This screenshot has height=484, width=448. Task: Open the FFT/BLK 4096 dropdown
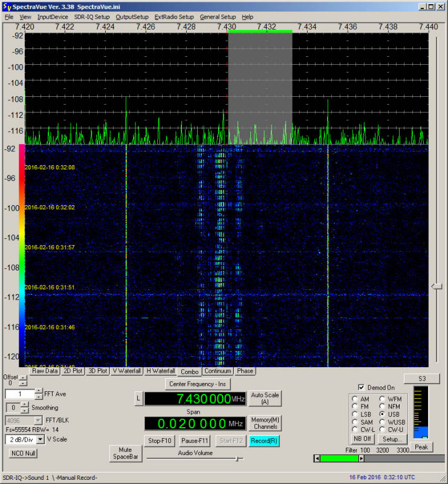tap(38, 420)
